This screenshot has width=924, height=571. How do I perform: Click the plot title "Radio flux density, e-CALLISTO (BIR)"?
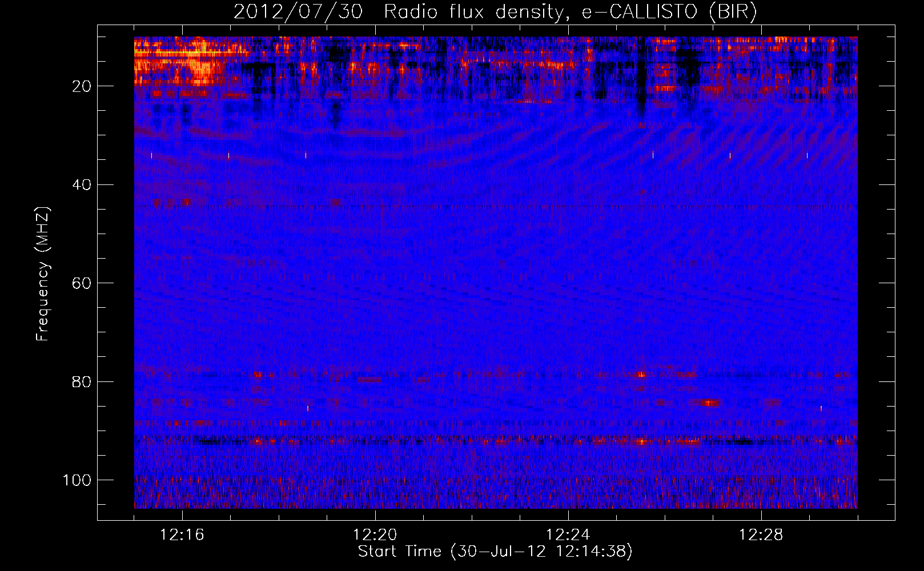click(x=570, y=11)
